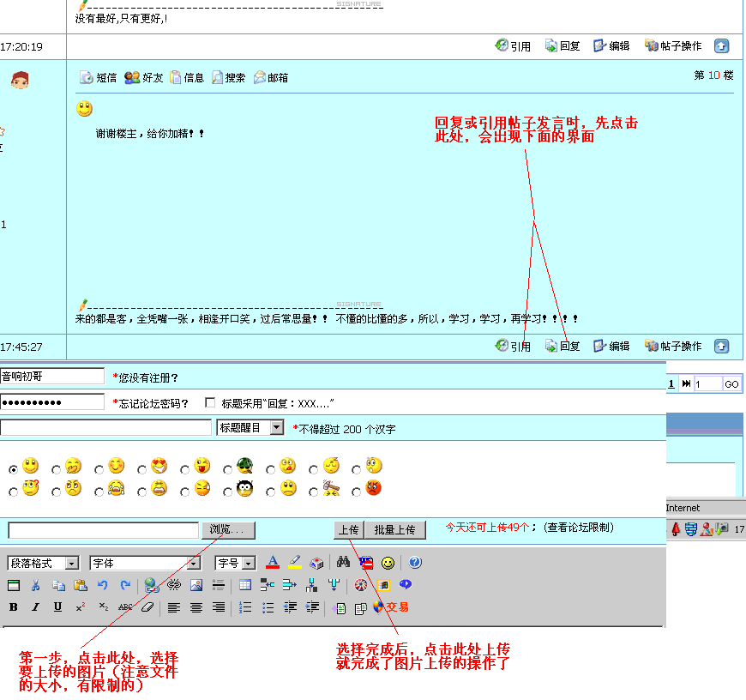The width and height of the screenshot is (746, 700).
Task: Redo the edit in the editor
Action: pos(125,585)
